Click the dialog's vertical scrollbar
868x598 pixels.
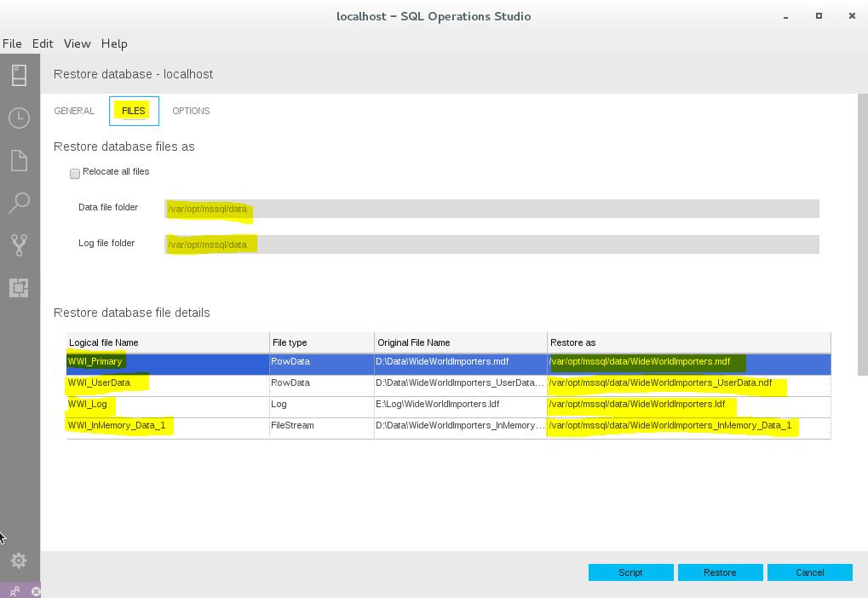pos(862,234)
